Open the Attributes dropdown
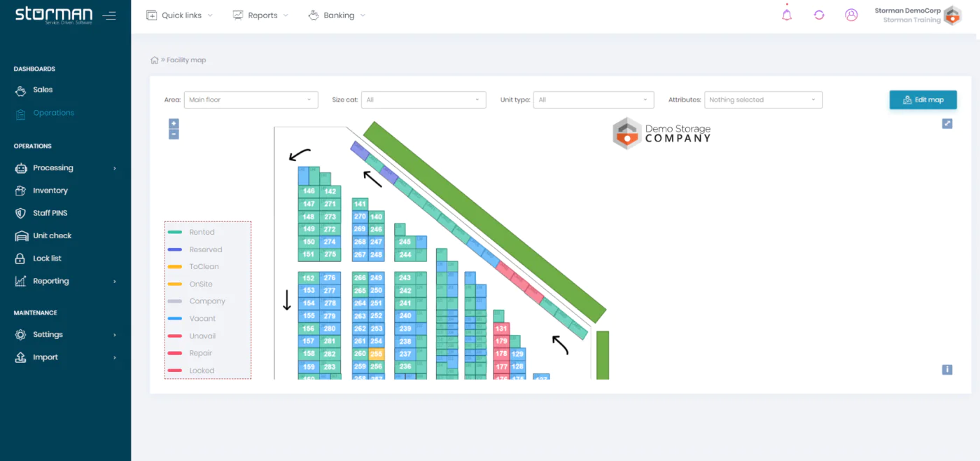The image size is (980, 461). coord(763,100)
